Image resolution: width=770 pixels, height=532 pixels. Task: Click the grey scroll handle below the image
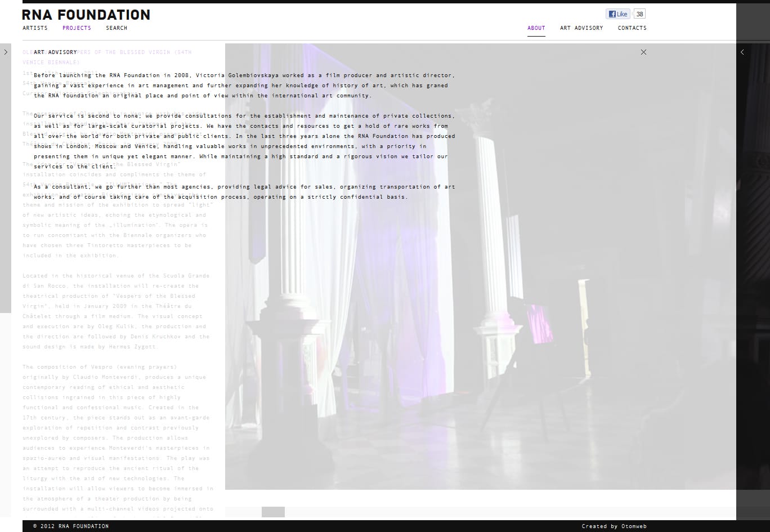[273, 512]
